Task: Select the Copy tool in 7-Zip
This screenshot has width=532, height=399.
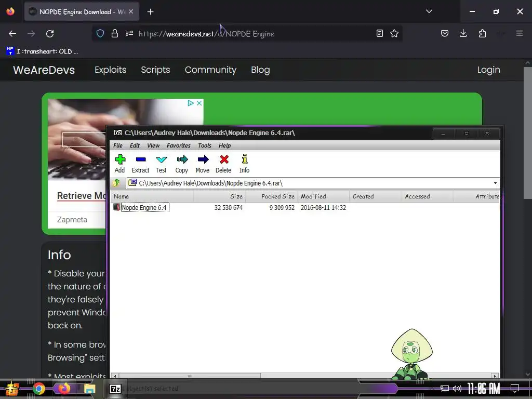Action: pos(182,164)
